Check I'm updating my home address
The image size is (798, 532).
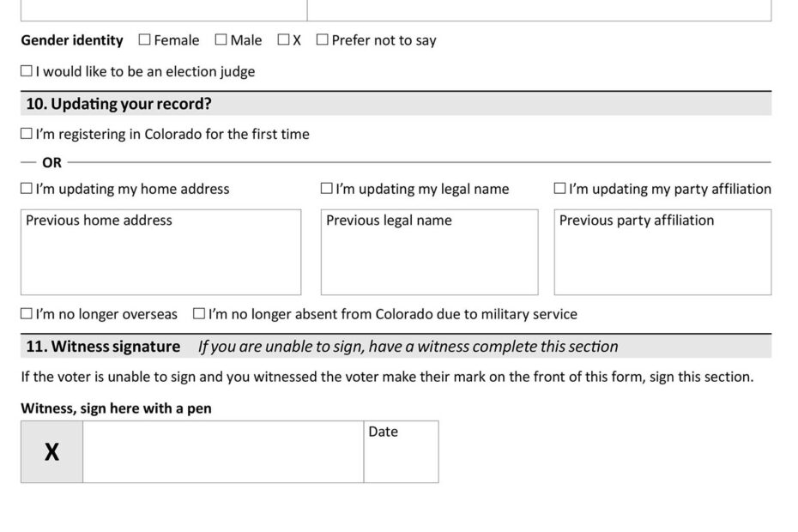click(x=25, y=188)
